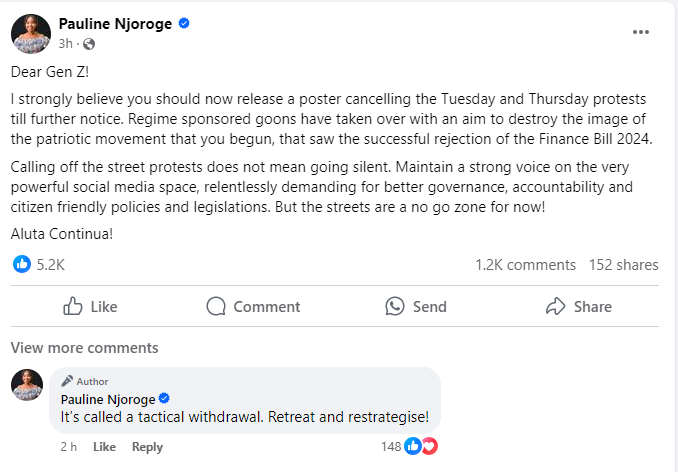This screenshot has height=472, width=678.
Task: Like the tactical withdrawal comment
Action: click(104, 447)
